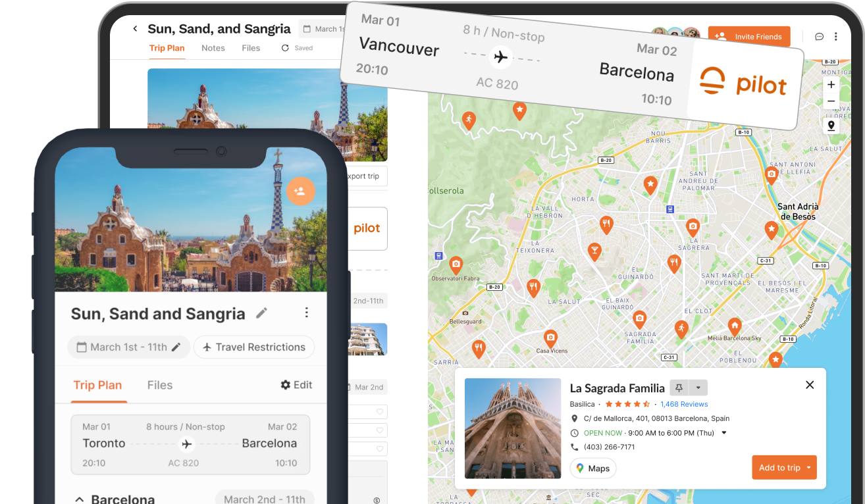865x504 pixels.
Task: Tap the orange add-friend circle on the phone
Action: (300, 191)
